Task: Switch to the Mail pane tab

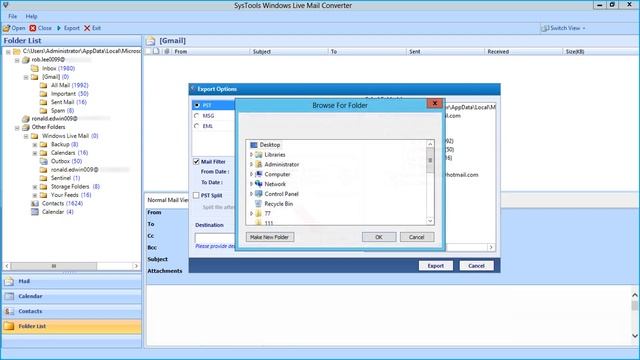Action: 72,281
